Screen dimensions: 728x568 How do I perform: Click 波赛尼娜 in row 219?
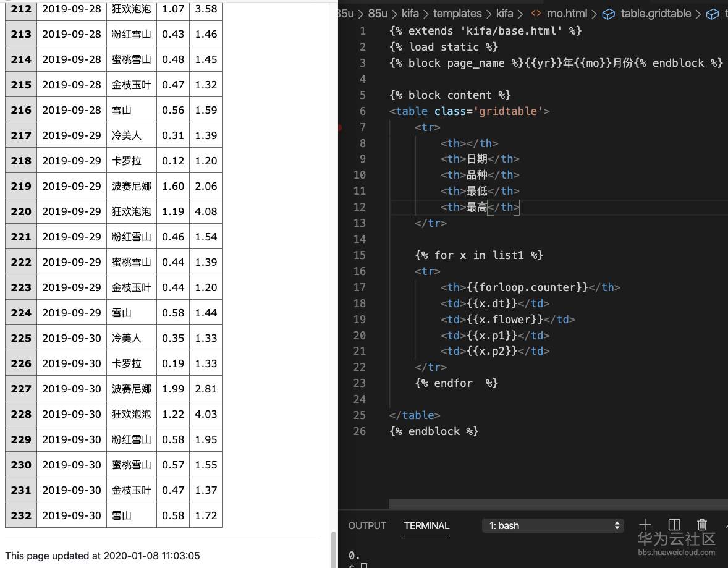point(132,186)
